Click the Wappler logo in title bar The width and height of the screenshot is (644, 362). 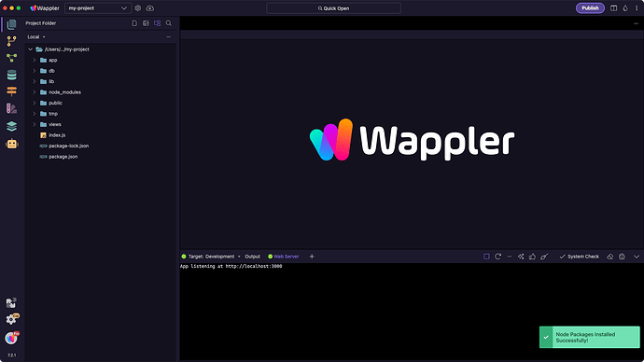[x=45, y=8]
